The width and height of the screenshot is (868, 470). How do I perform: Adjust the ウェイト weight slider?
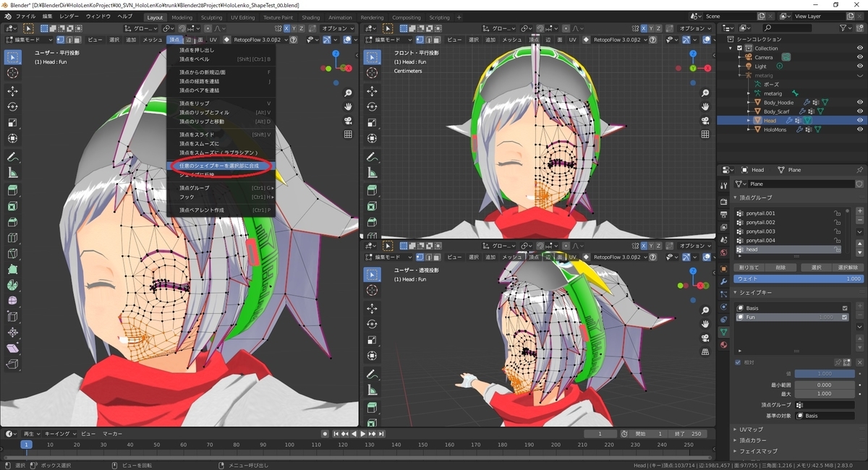click(799, 278)
